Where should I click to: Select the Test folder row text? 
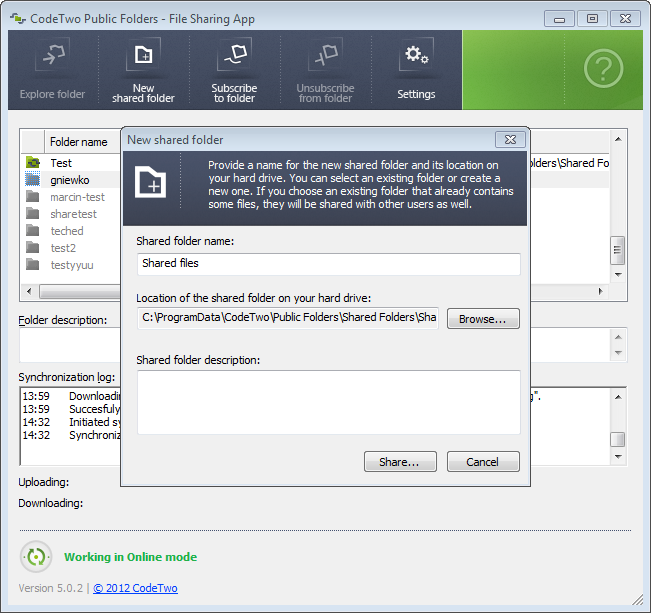tap(61, 163)
